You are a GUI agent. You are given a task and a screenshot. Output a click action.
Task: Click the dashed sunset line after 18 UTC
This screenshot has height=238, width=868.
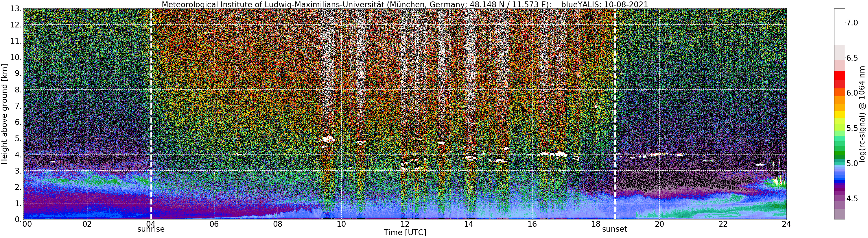[x=615, y=114]
